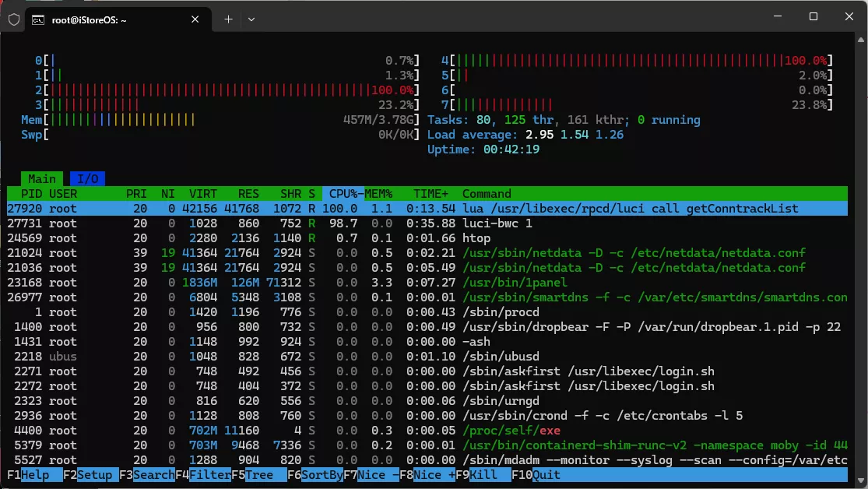Switch to the Main htop tab
868x489 pixels.
(41, 179)
